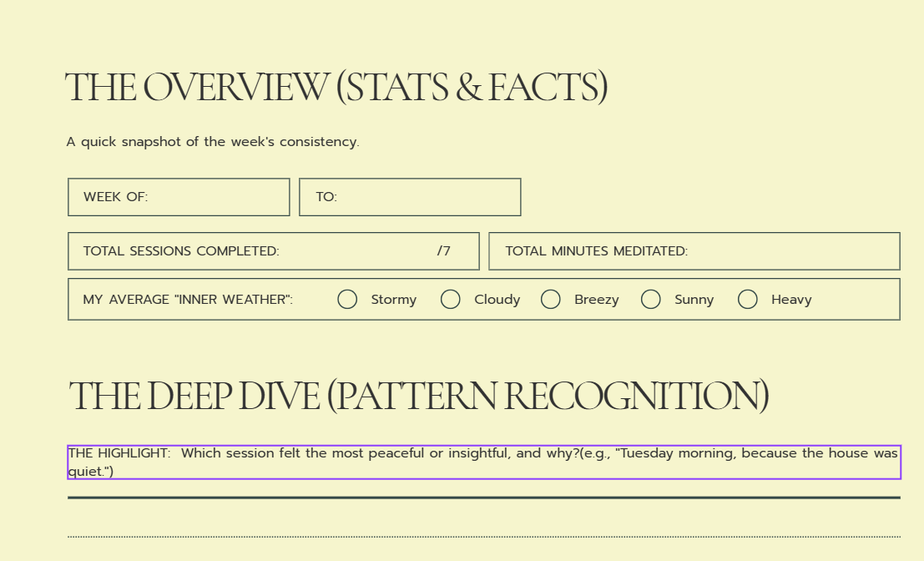Select the Stormy radio circle
Image resolution: width=924 pixels, height=561 pixels.
click(347, 300)
